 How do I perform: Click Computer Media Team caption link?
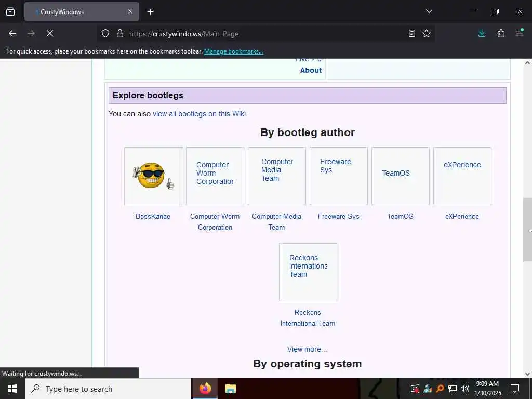tap(276, 222)
